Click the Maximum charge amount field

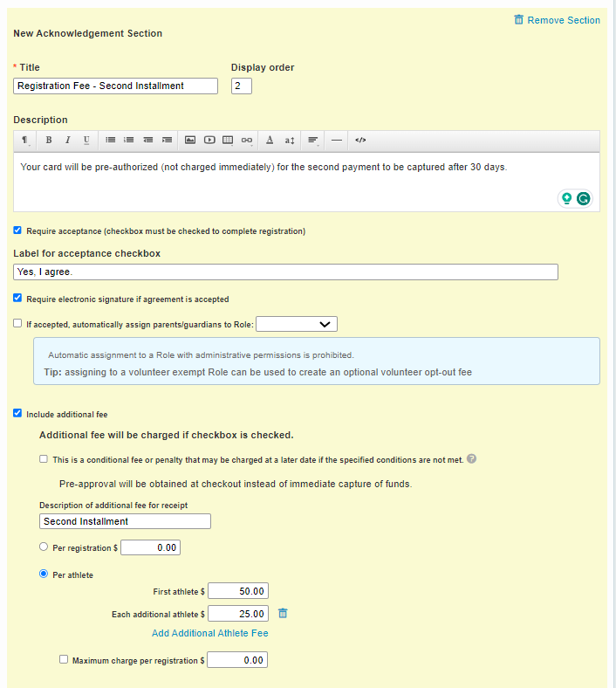pos(237,660)
